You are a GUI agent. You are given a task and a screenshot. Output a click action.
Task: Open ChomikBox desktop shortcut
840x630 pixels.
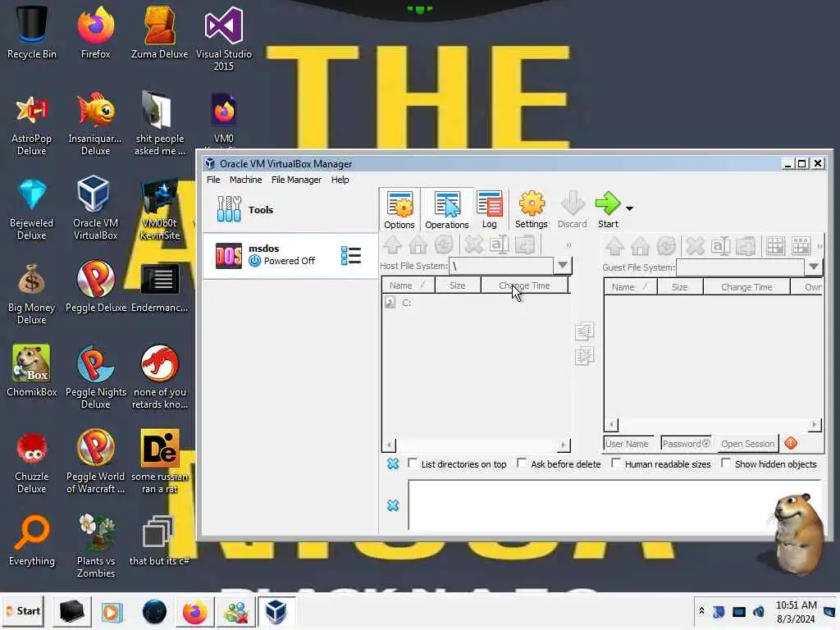click(32, 371)
